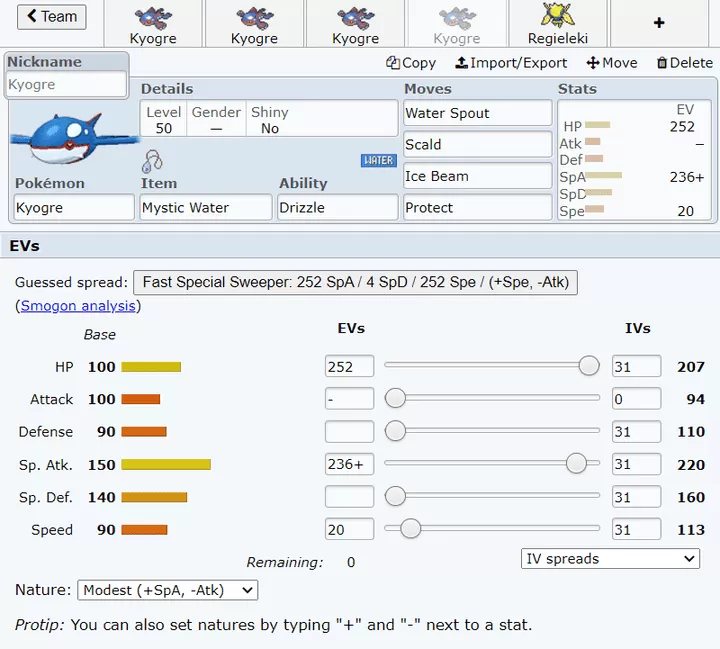Click the WATER type badge
This screenshot has height=649, width=720.
click(x=378, y=160)
